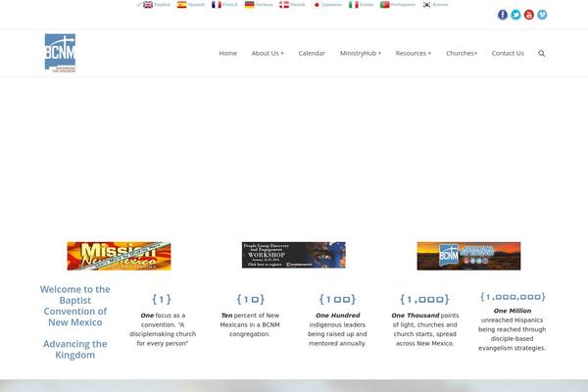The width and height of the screenshot is (588, 392).
Task: Click the {1,000} heading
Action: click(424, 299)
